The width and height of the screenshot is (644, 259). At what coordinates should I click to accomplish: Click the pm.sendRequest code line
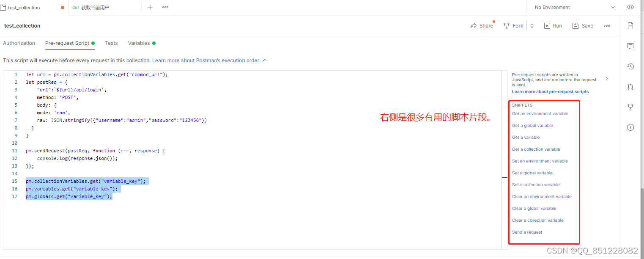tap(96, 151)
